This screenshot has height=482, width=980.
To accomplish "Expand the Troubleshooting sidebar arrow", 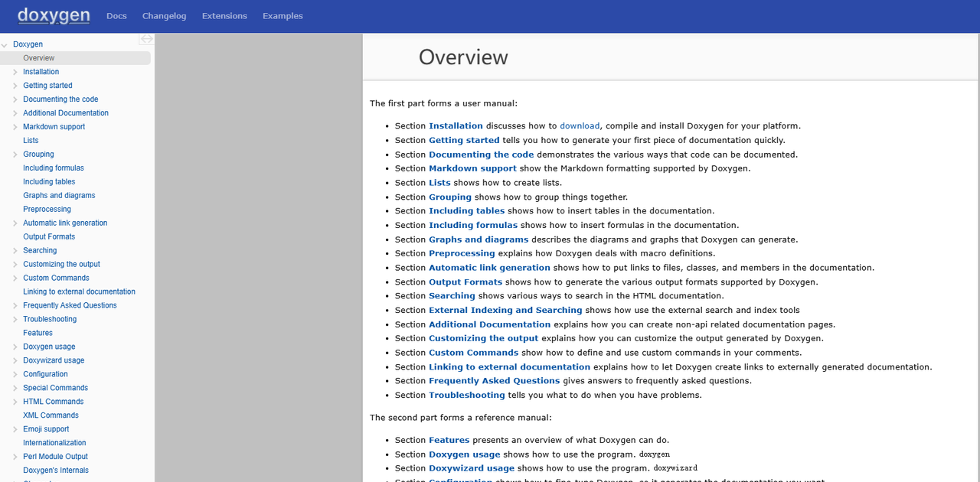I will [x=15, y=319].
